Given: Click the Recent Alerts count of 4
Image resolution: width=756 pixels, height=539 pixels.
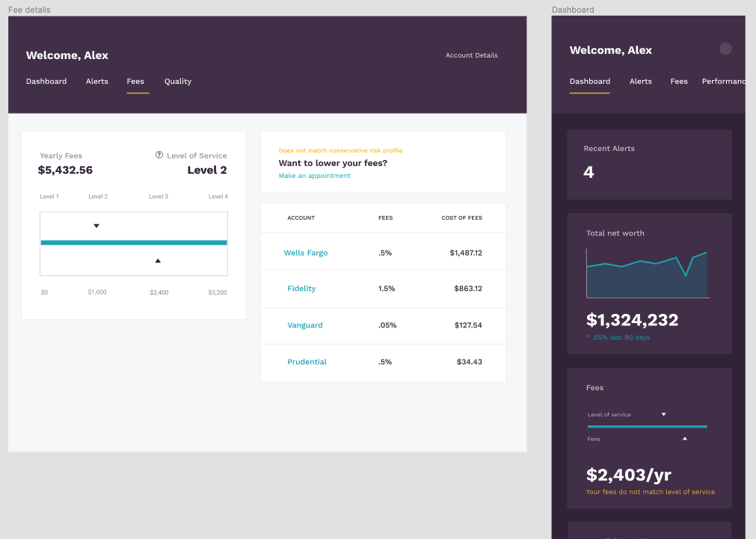Looking at the screenshot, I should 588,172.
